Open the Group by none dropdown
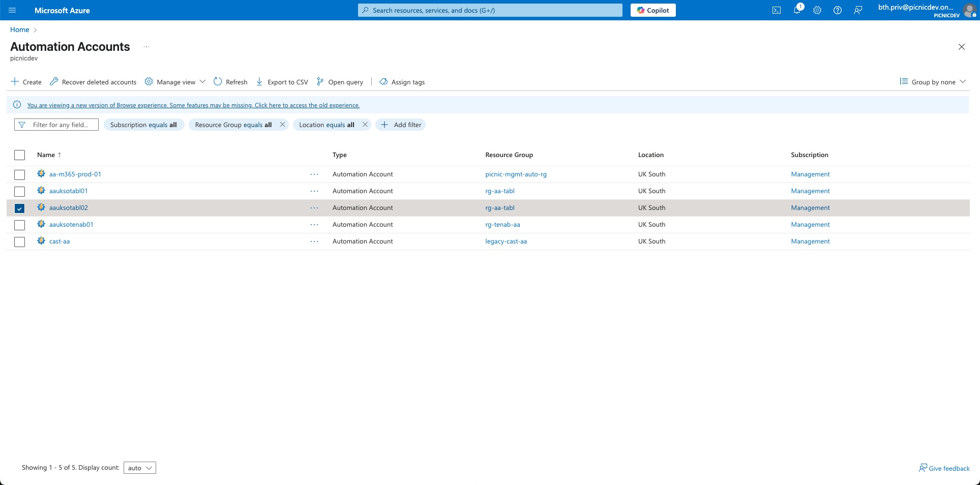The image size is (980, 485). tap(932, 82)
